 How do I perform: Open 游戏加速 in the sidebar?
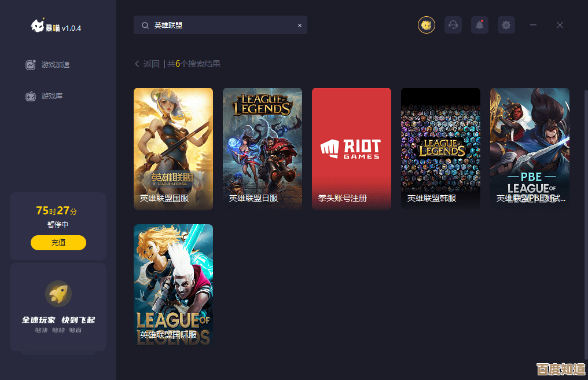pos(55,65)
